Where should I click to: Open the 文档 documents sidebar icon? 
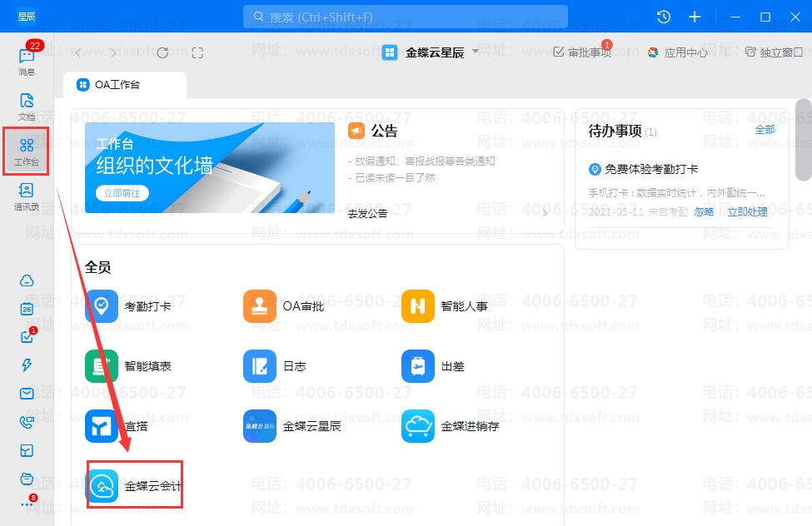pos(27,105)
